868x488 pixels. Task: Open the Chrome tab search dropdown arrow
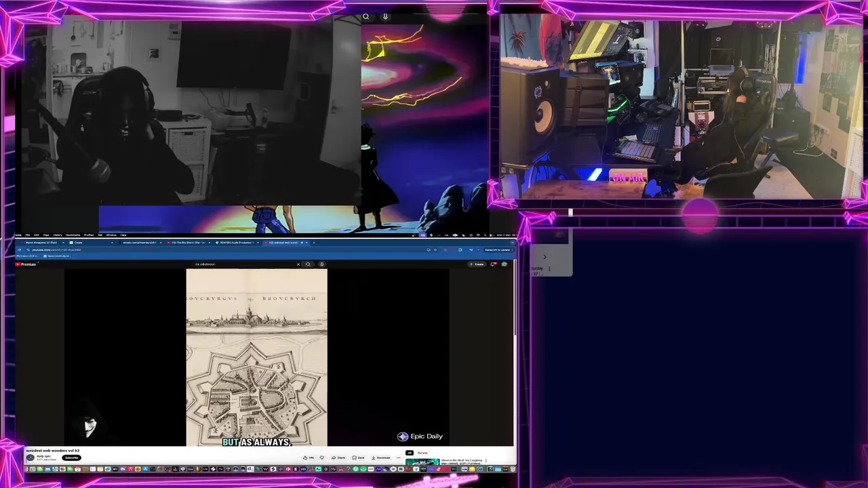(x=513, y=243)
